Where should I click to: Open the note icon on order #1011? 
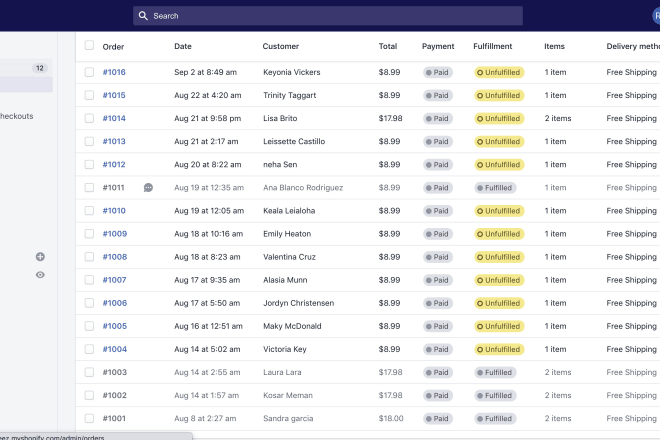pos(148,188)
